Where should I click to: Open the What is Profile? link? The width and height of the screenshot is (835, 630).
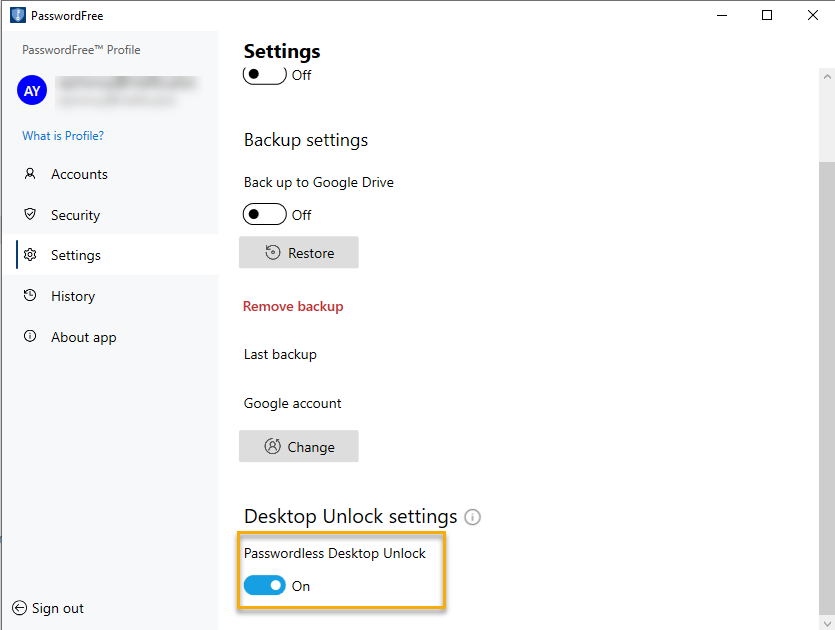pos(63,136)
